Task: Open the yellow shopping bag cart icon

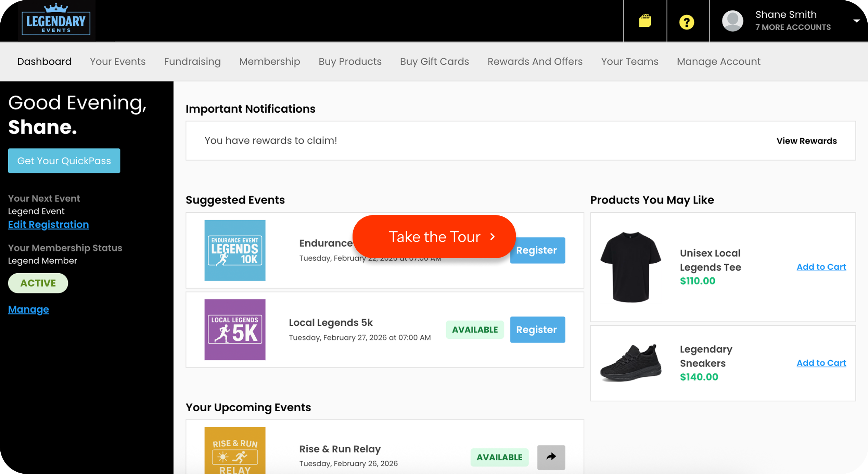Action: 645,21
